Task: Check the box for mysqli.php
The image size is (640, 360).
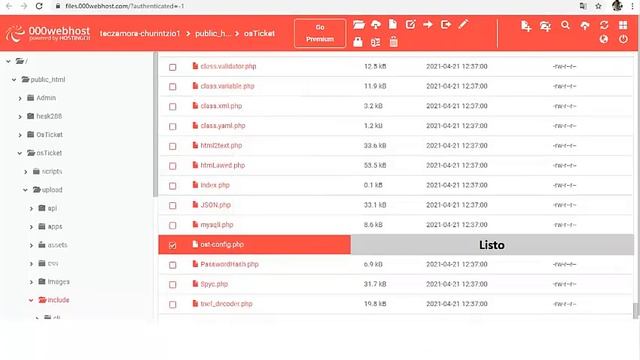Action: coord(173,225)
